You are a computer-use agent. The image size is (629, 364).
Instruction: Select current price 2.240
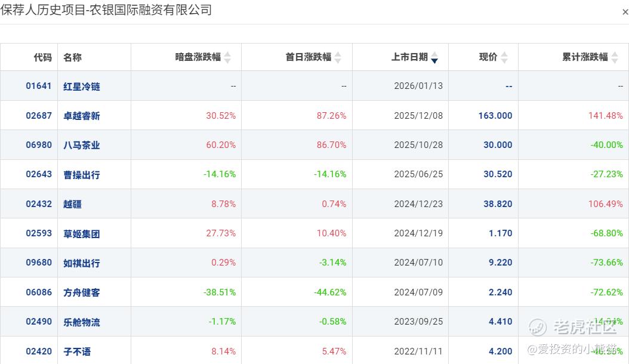click(501, 292)
